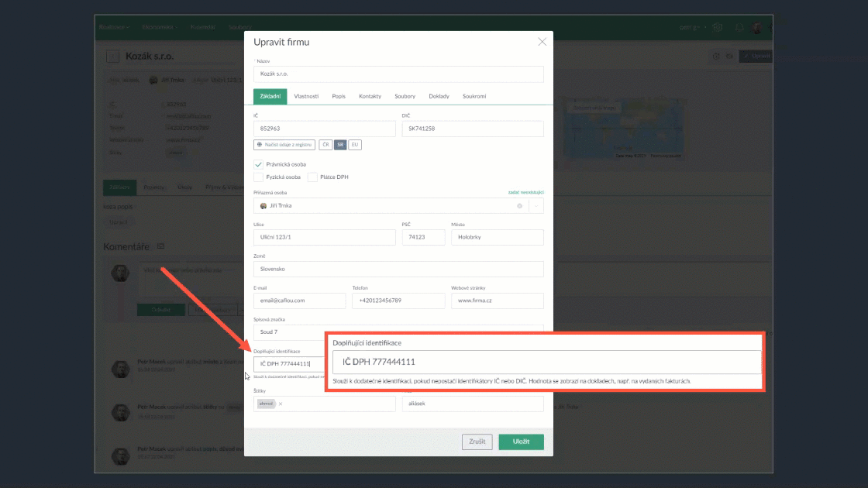The height and width of the screenshot is (488, 868).
Task: Choose the EU registry option
Action: click(x=354, y=145)
